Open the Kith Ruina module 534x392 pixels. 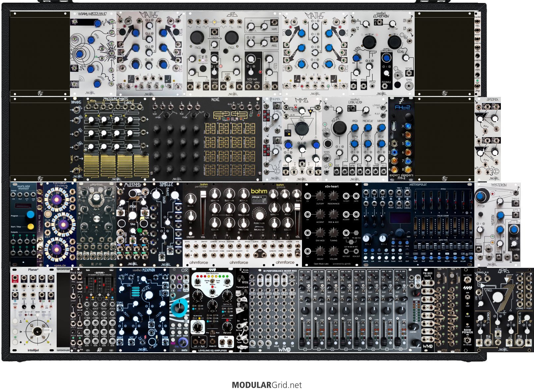(x=242, y=310)
